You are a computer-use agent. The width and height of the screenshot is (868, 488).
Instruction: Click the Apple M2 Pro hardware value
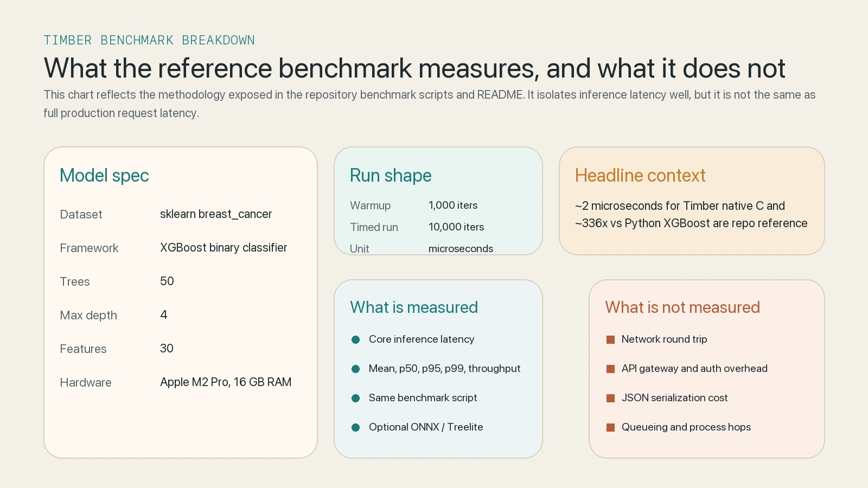pos(226,382)
